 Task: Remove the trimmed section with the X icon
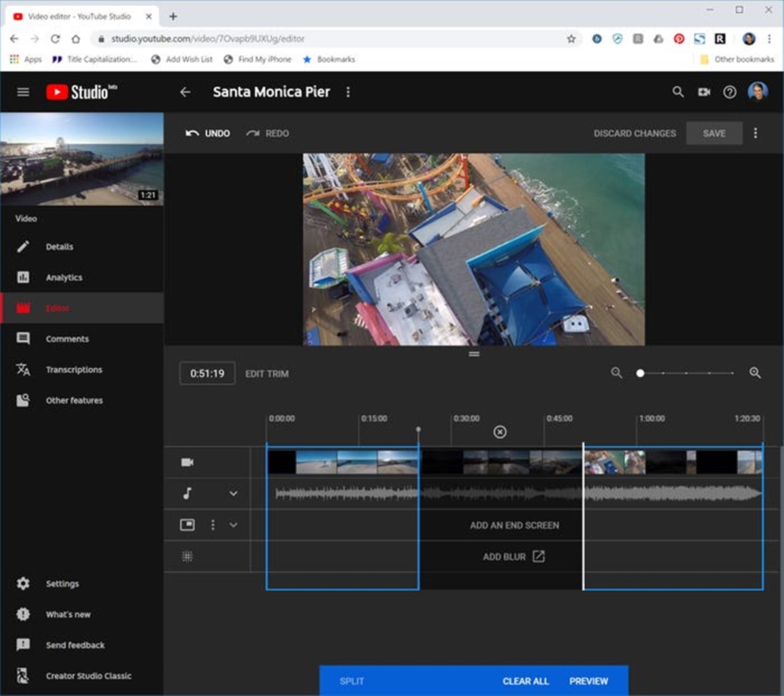500,432
